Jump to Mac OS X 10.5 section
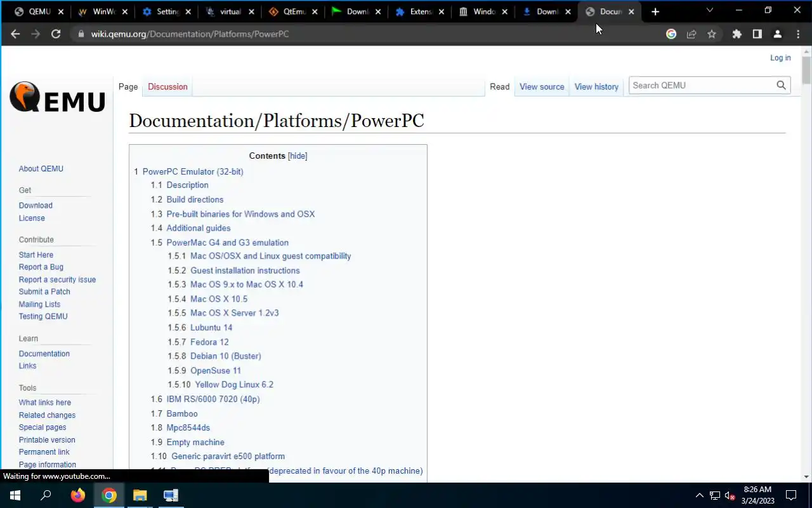 [x=219, y=298]
